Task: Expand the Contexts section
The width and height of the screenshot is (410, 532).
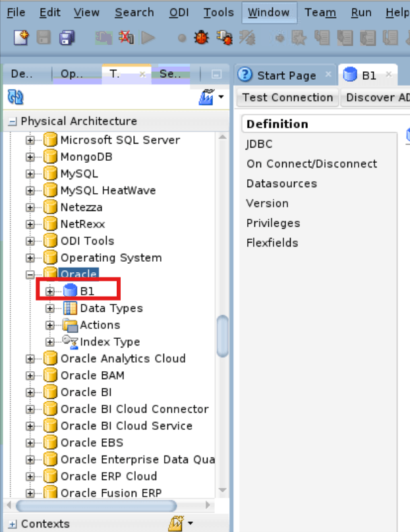Action: pos(13,524)
